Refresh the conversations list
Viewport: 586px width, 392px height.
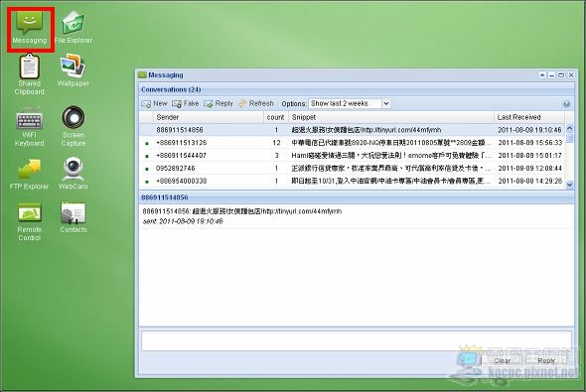click(256, 104)
